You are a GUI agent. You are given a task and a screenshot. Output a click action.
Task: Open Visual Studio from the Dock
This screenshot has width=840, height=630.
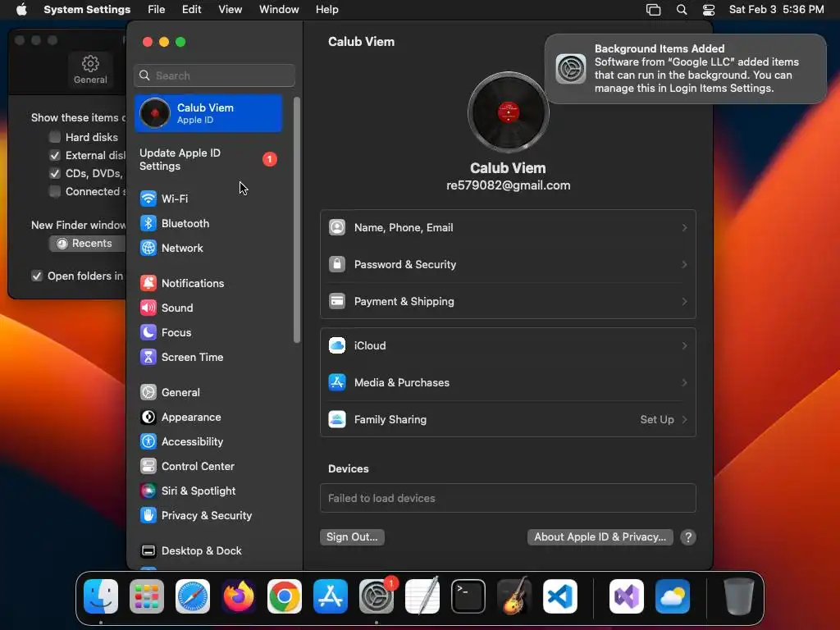[x=627, y=596]
